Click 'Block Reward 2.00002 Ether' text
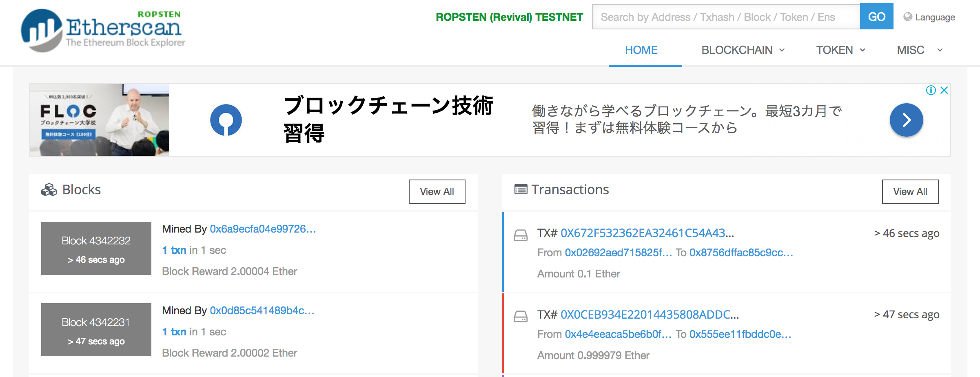980x377 pixels. (x=230, y=353)
